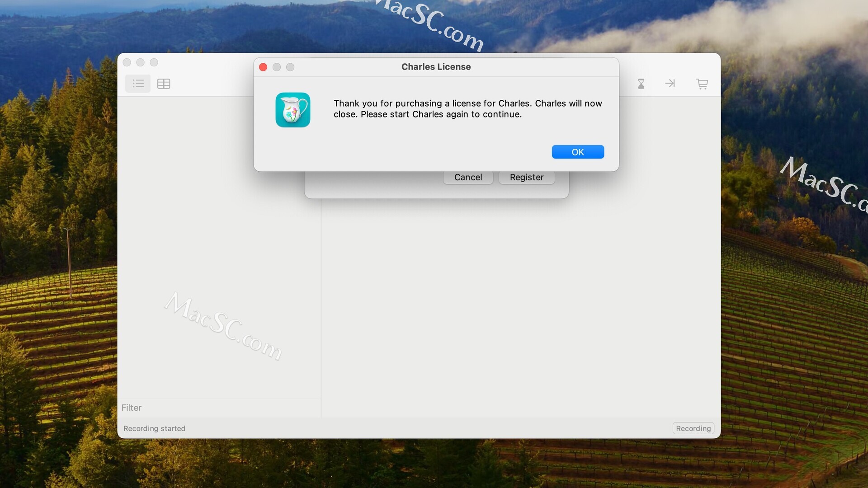Viewport: 868px width, 488px height.
Task: Switch to Sequence table view icon
Action: pyautogui.click(x=164, y=84)
